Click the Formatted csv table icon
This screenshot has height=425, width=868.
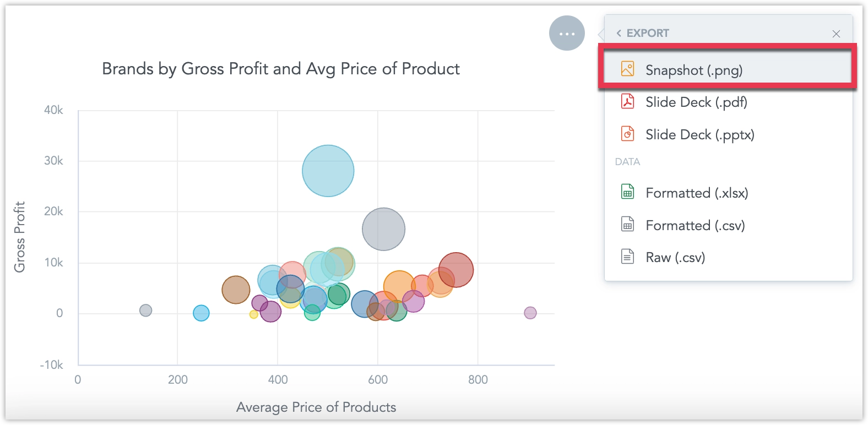point(627,225)
